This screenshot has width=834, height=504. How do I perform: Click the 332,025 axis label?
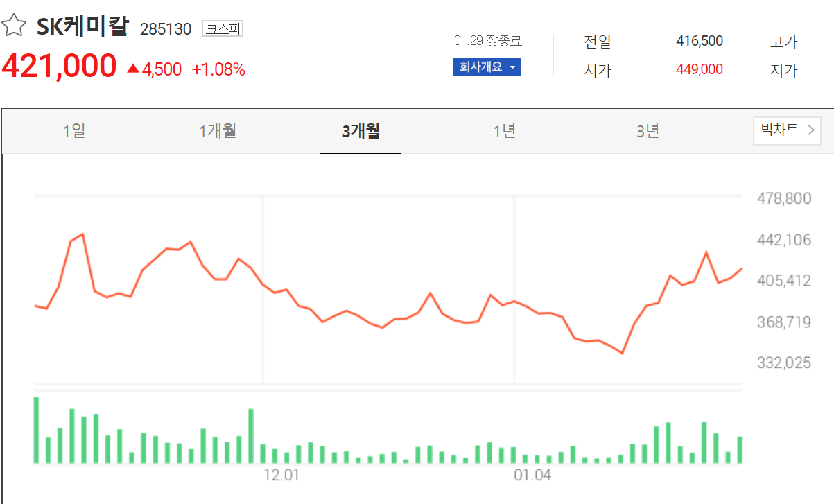pos(783,363)
